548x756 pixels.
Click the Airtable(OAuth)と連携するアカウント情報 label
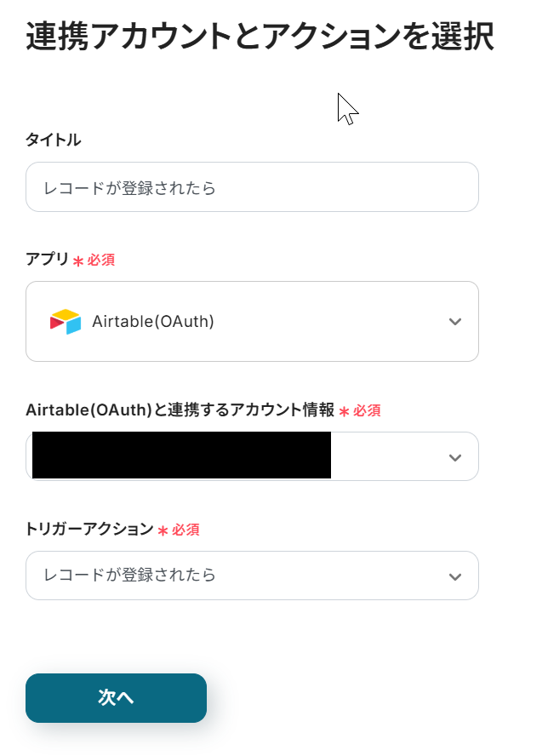click(180, 410)
